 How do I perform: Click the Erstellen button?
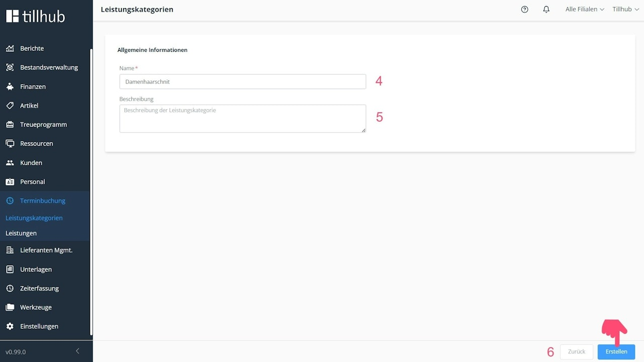pyautogui.click(x=616, y=351)
